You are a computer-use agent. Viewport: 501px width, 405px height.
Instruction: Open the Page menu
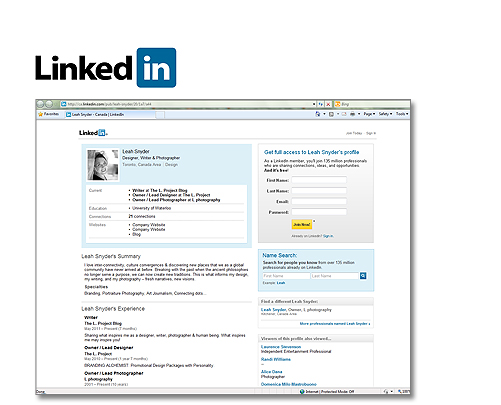[369, 114]
